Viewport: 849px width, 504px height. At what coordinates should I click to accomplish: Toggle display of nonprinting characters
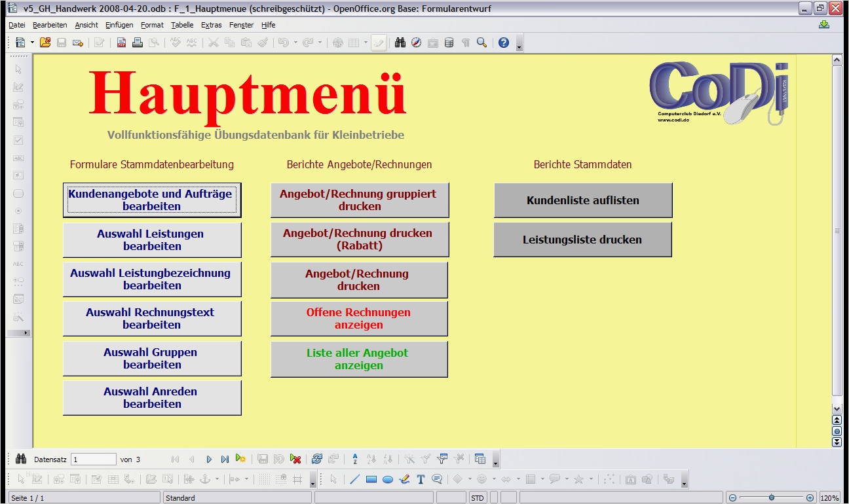pos(465,43)
